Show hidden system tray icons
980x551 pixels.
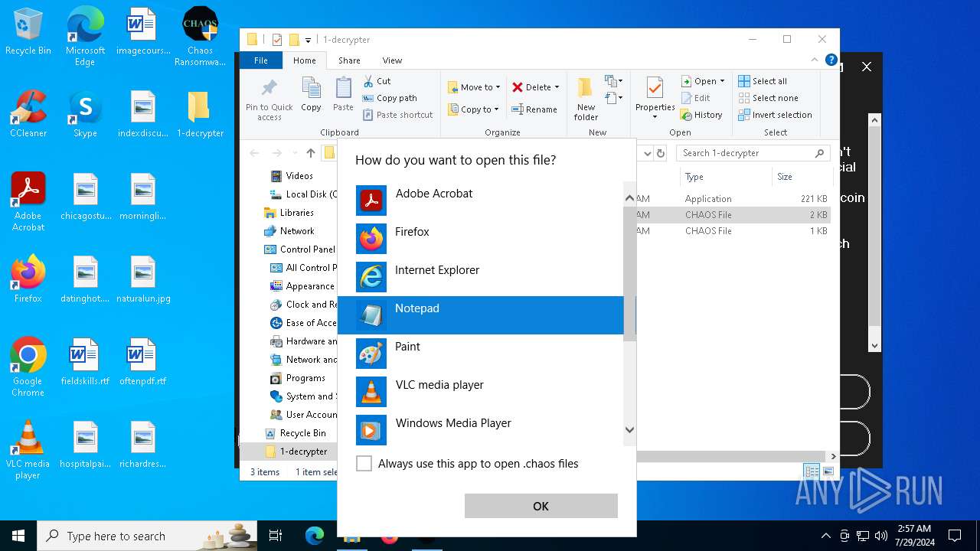coord(825,536)
